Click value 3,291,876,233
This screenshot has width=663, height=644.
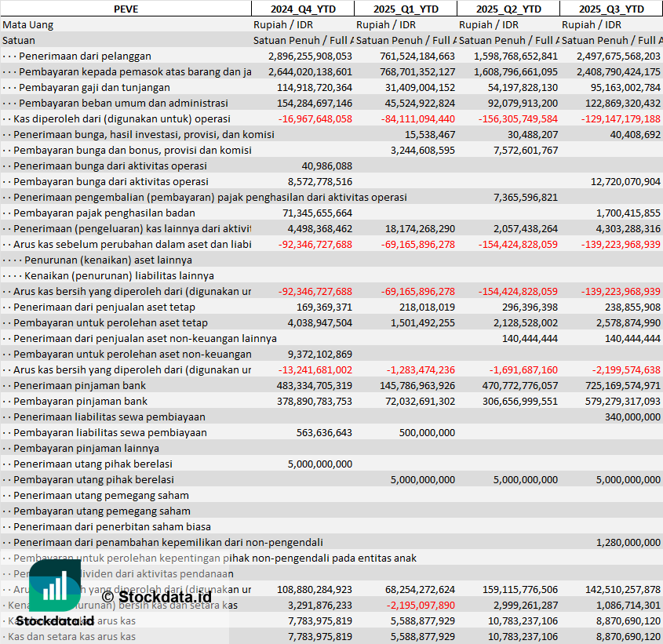(x=320, y=605)
